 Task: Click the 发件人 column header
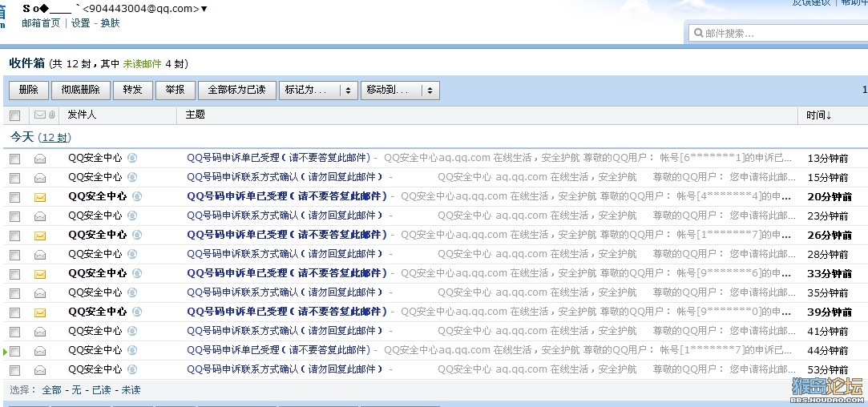tap(82, 115)
